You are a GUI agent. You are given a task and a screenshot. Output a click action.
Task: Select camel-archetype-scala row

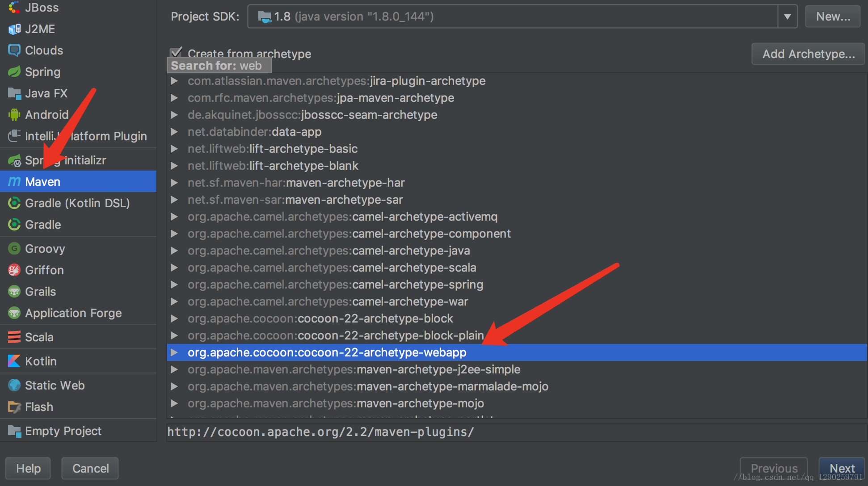(x=517, y=268)
